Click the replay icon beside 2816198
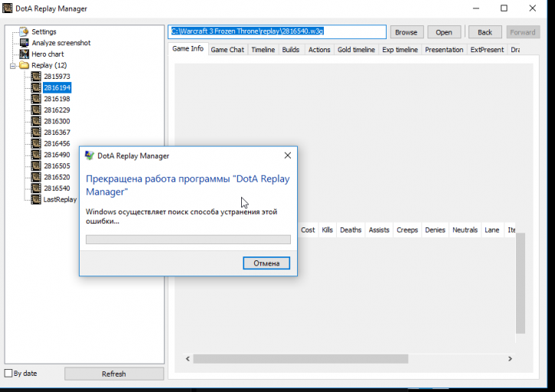This screenshot has width=555, height=392. (36, 99)
